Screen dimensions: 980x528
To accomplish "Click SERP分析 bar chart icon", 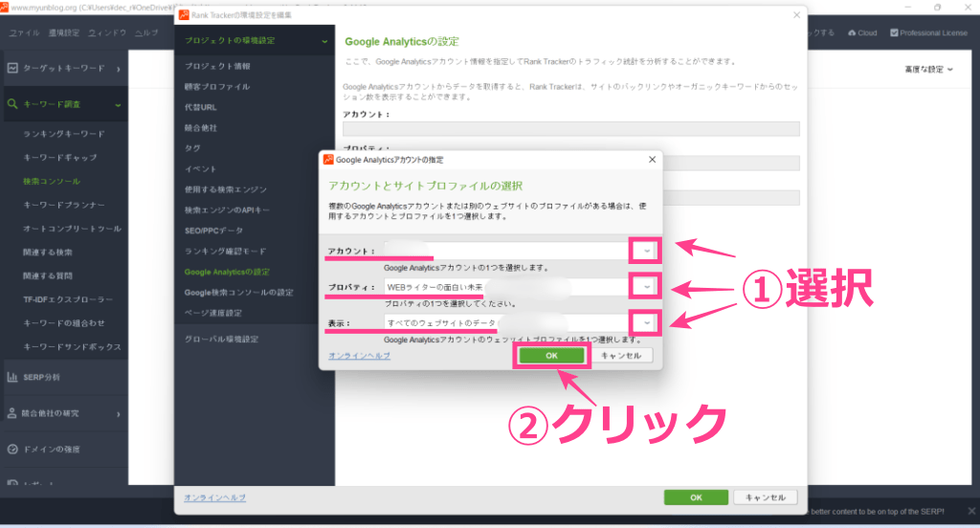I will [x=12, y=377].
